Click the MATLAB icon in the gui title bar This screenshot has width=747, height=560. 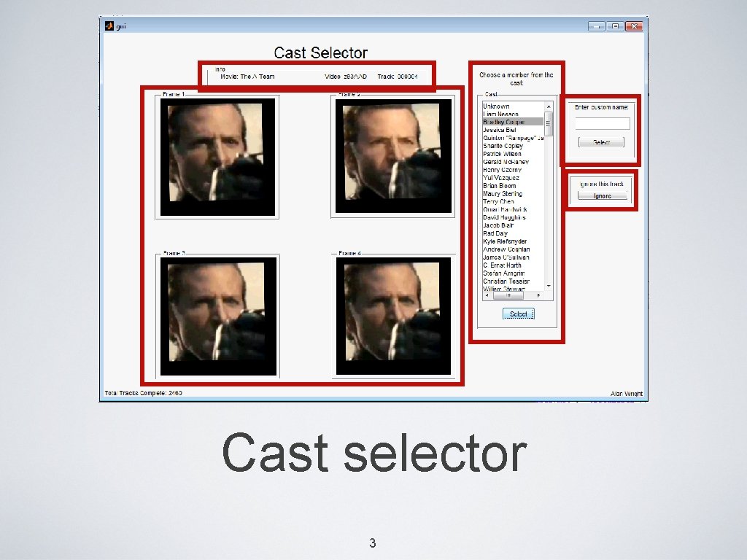click(109, 26)
